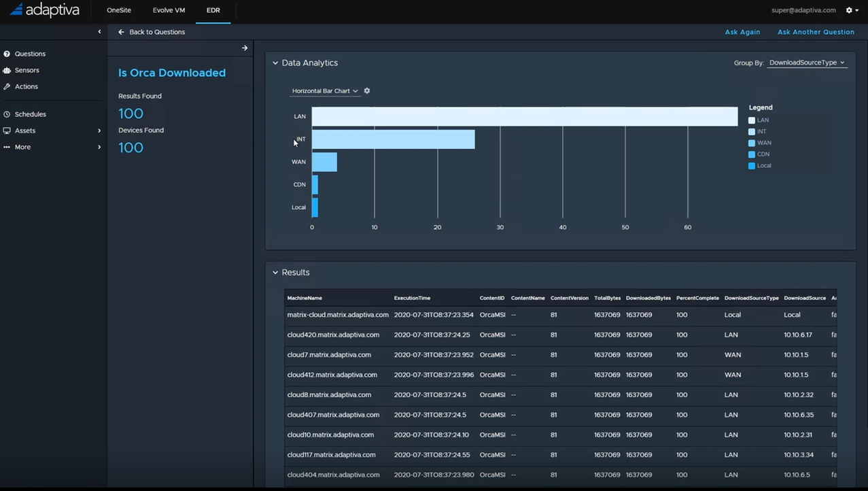This screenshot has height=491, width=868.
Task: Collapse the Data Analytics section
Action: [x=275, y=63]
